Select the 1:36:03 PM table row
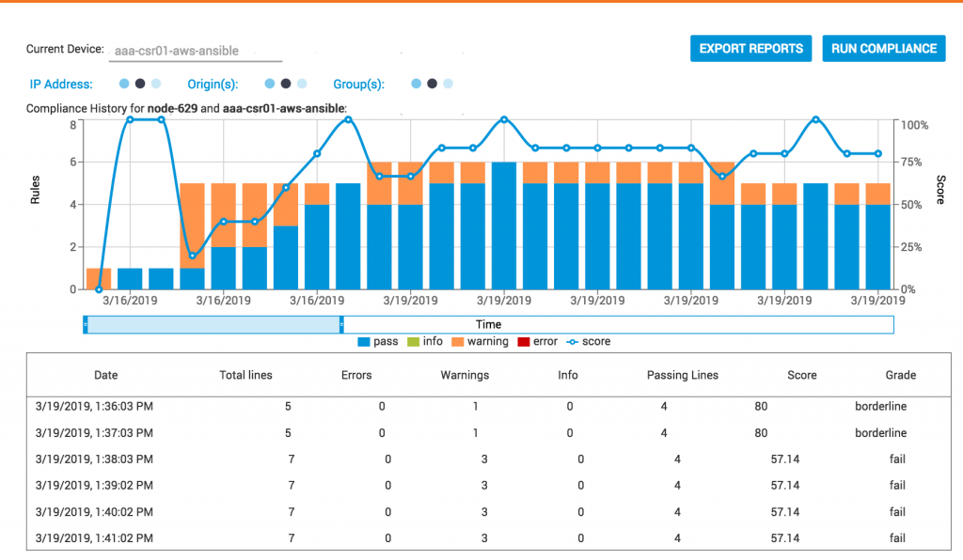Viewport: 963px width, 560px height. (470, 407)
